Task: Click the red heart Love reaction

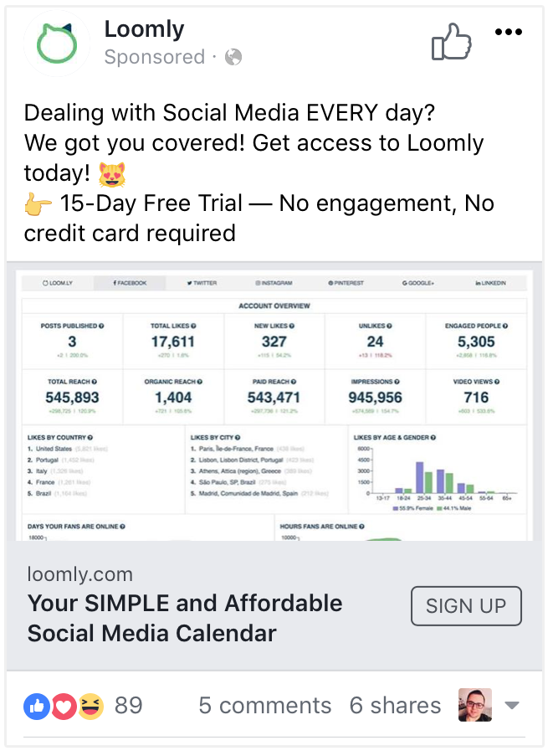Action: (64, 707)
